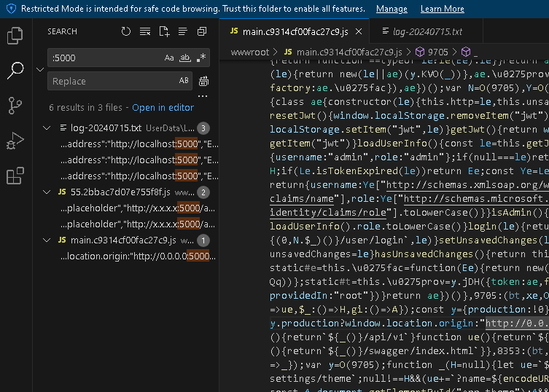The height and width of the screenshot is (392, 549).
Task: Collapse all search results
Action: [202, 31]
